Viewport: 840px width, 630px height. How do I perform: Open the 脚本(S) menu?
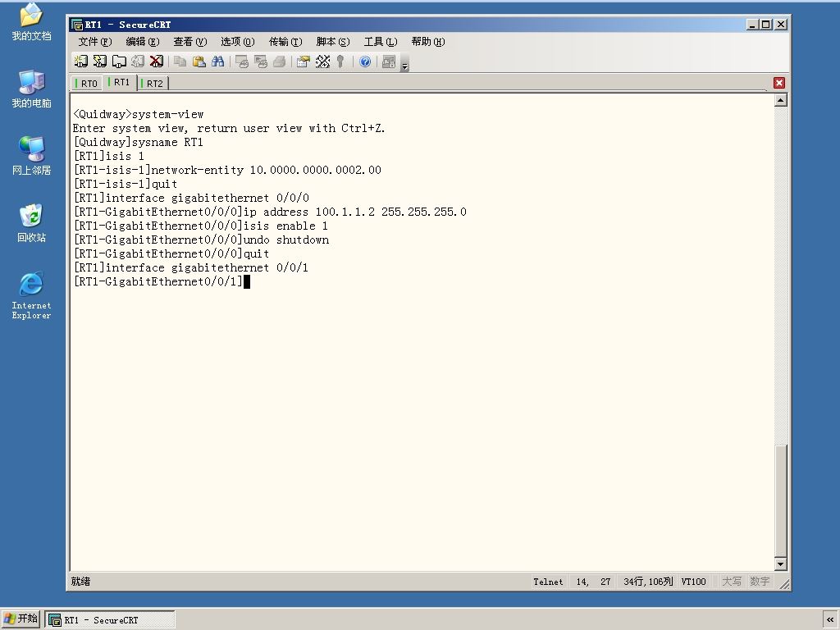[333, 42]
